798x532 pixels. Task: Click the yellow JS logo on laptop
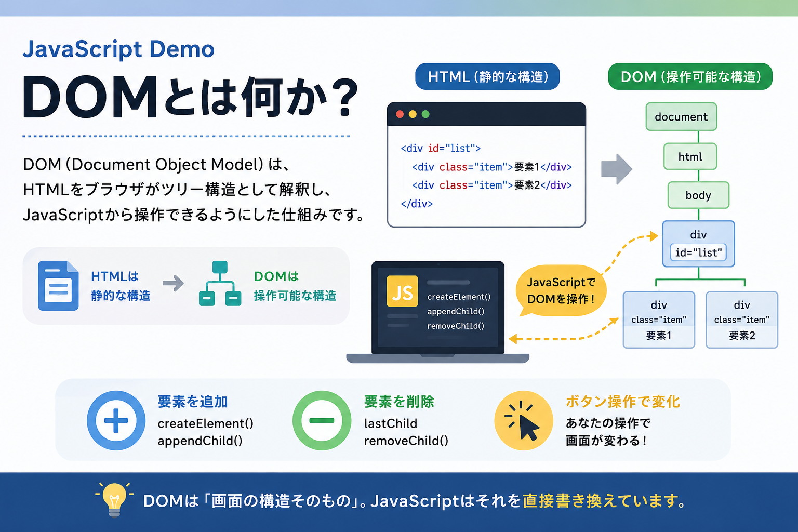click(402, 291)
